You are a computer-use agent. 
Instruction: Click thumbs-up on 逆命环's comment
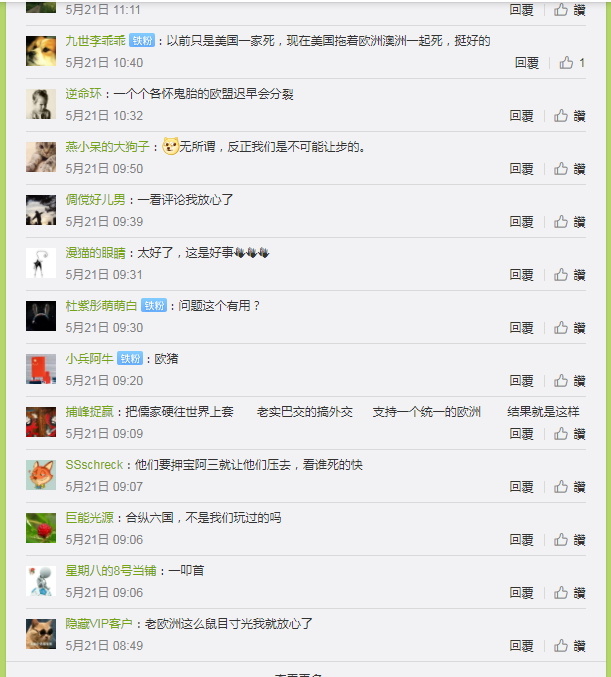pyautogui.click(x=570, y=116)
